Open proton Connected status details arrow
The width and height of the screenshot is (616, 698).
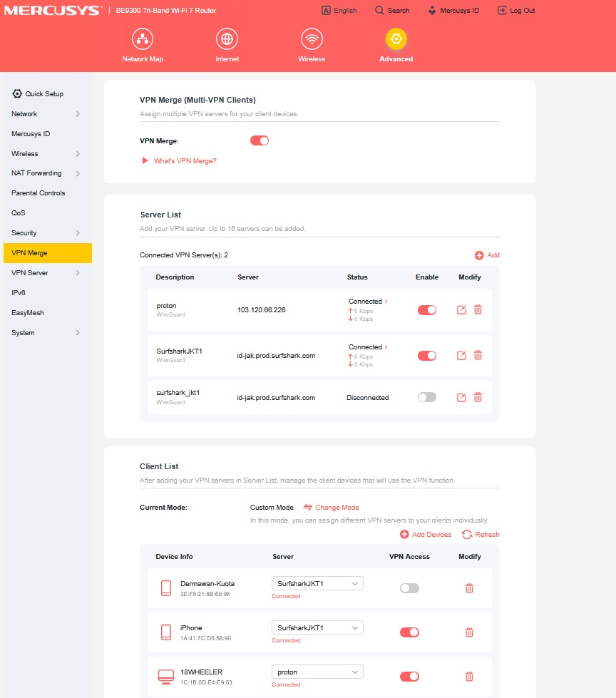pyautogui.click(x=386, y=302)
